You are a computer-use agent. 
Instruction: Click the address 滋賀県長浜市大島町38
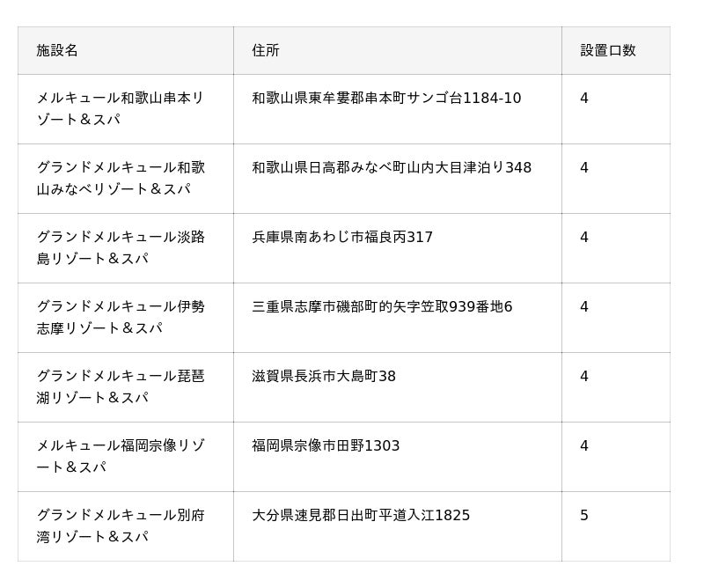point(324,377)
